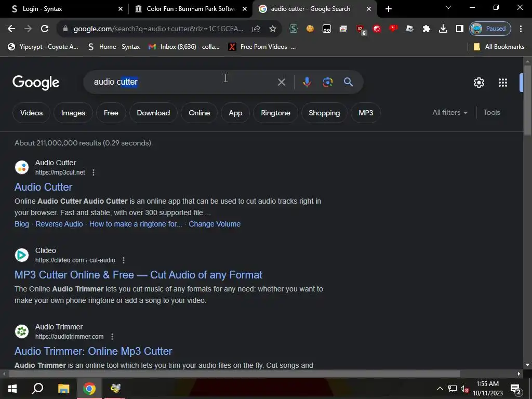Start voice search with microphone icon
532x399 pixels.
307,82
